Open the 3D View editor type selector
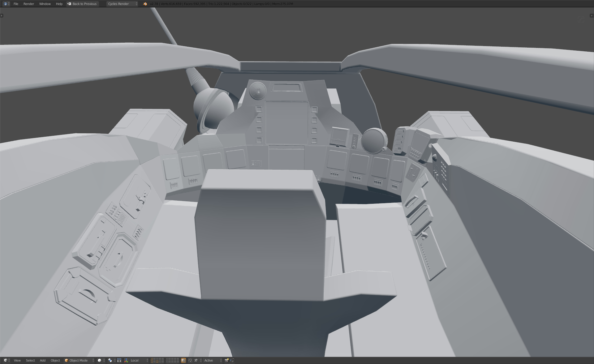594x364 pixels. 6,360
